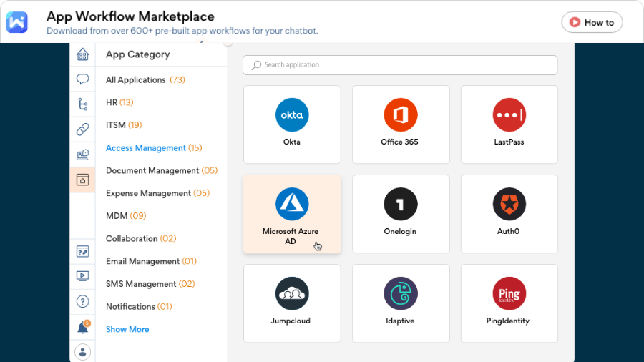Click the video tutorial sidebar icon

[x=82, y=275]
